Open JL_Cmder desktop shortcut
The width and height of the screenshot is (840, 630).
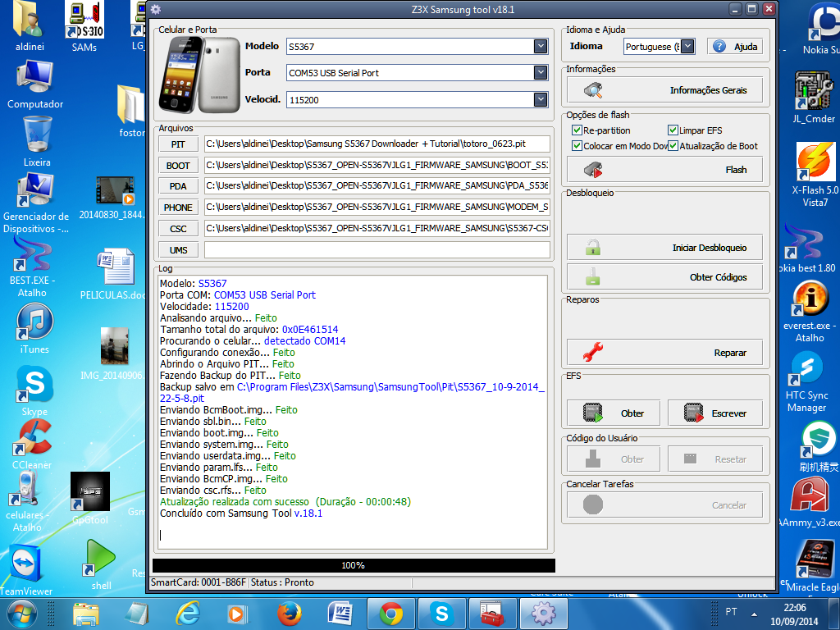(x=814, y=97)
